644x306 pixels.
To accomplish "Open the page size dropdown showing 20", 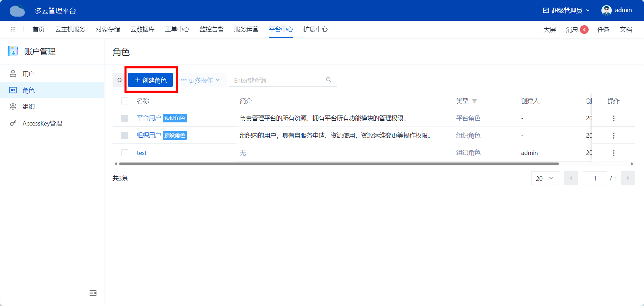I will pyautogui.click(x=545, y=178).
